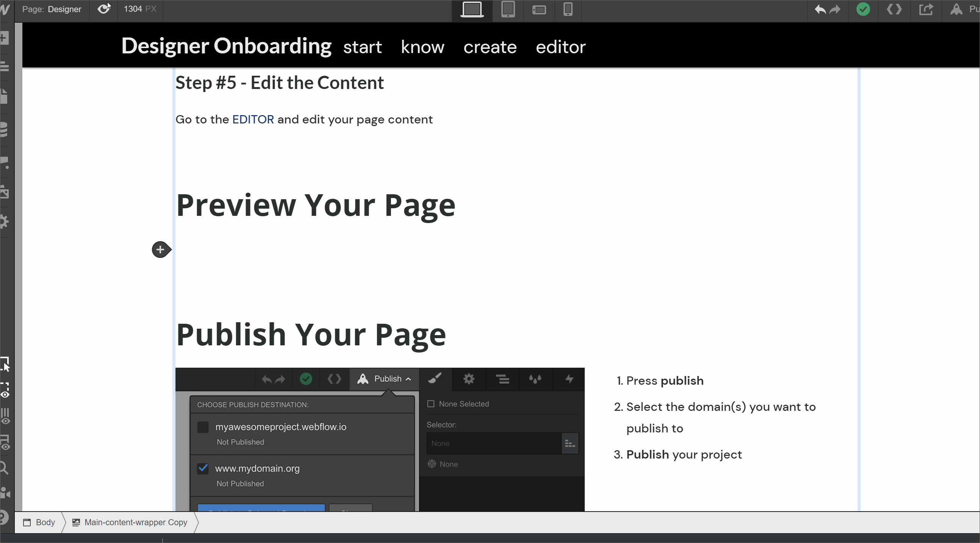Toggle grid overlay visibility
980x543 pixels.
5,417
